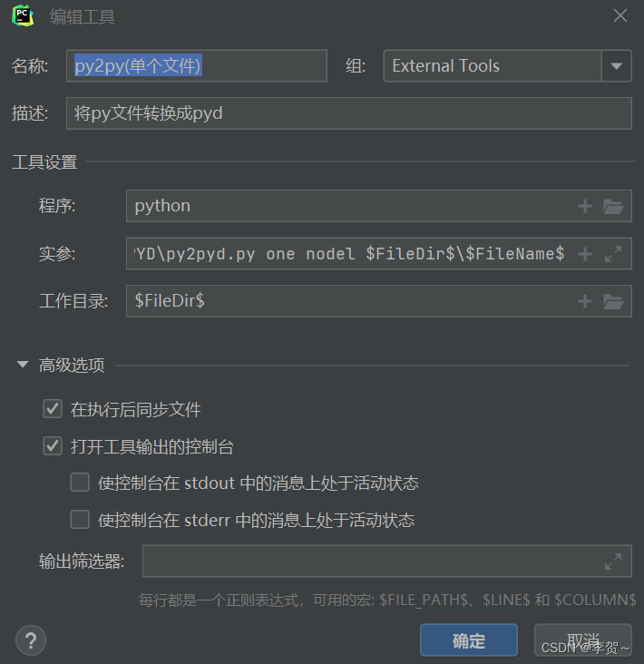Click the 输出筛选器 input field

[x=387, y=561]
